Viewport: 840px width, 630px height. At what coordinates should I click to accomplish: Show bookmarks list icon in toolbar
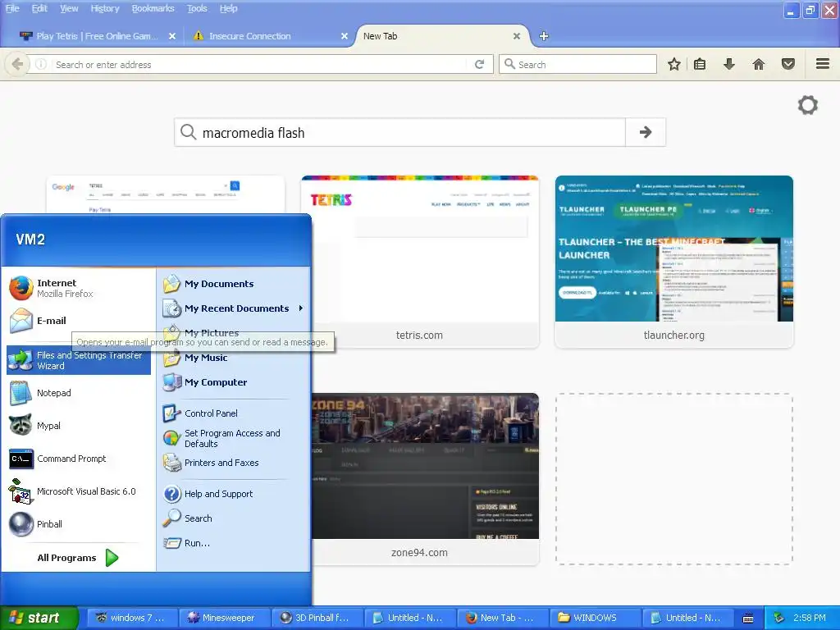700,64
